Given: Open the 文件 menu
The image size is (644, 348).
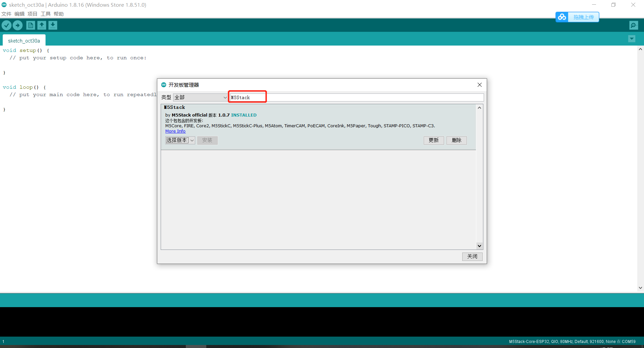Looking at the screenshot, I should pyautogui.click(x=6, y=14).
